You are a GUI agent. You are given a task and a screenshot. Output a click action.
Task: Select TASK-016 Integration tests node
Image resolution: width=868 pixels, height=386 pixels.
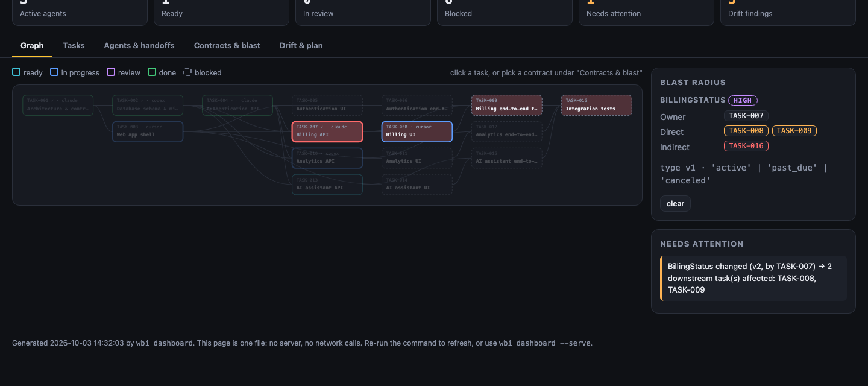(x=596, y=105)
